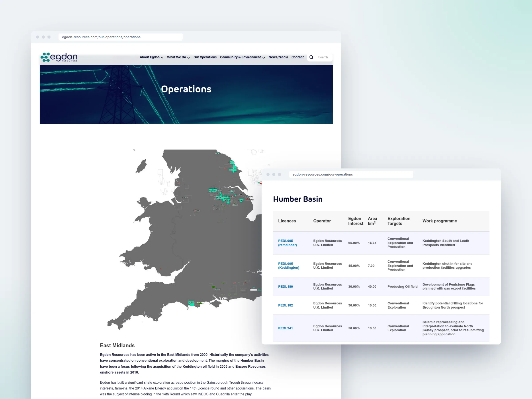Click the Humber Basin window's address bar
Screen dimensions: 532x399
[351, 174]
